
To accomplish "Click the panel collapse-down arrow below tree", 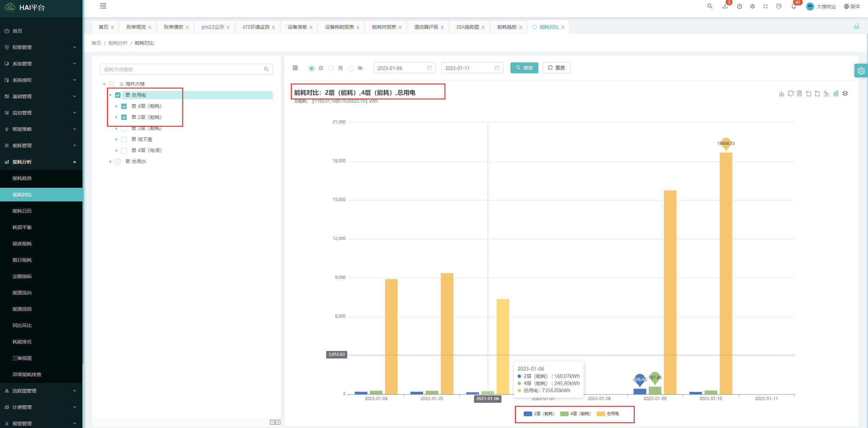I will pos(272,422).
